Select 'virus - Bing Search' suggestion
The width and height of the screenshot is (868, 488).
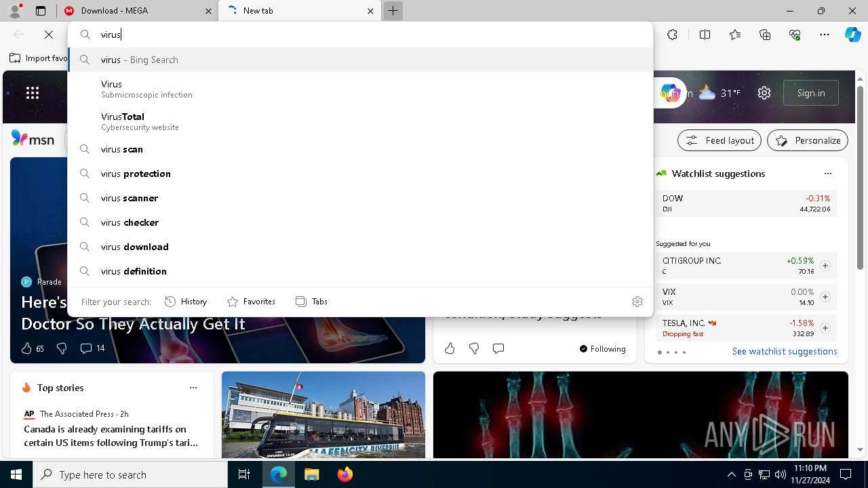(x=360, y=60)
